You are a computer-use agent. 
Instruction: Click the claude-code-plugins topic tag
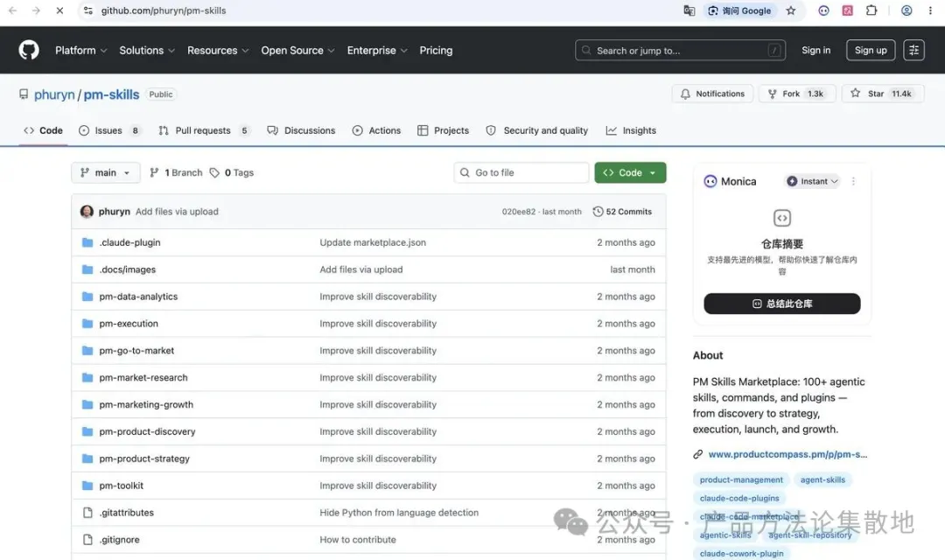[738, 498]
